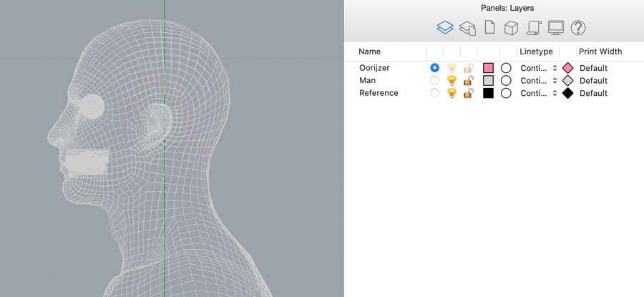The image size is (644, 297).
Task: Set Oorijzer as the current layer
Action: [434, 68]
